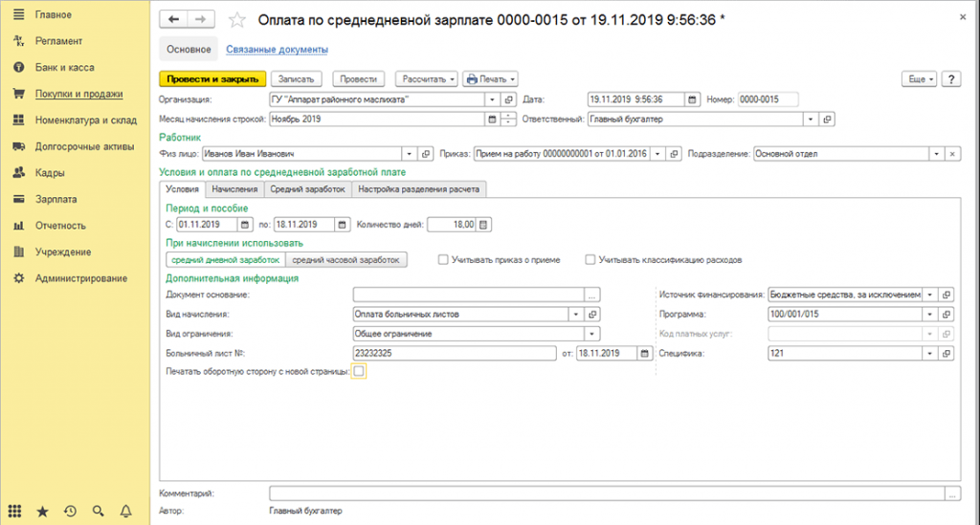
Task: Expand the Организация dropdown arrow
Action: tap(492, 98)
